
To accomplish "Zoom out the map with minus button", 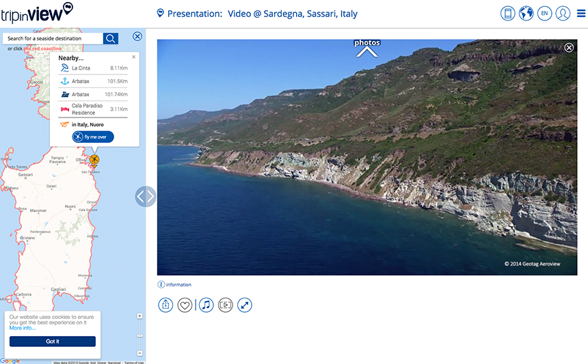I will [x=139, y=353].
